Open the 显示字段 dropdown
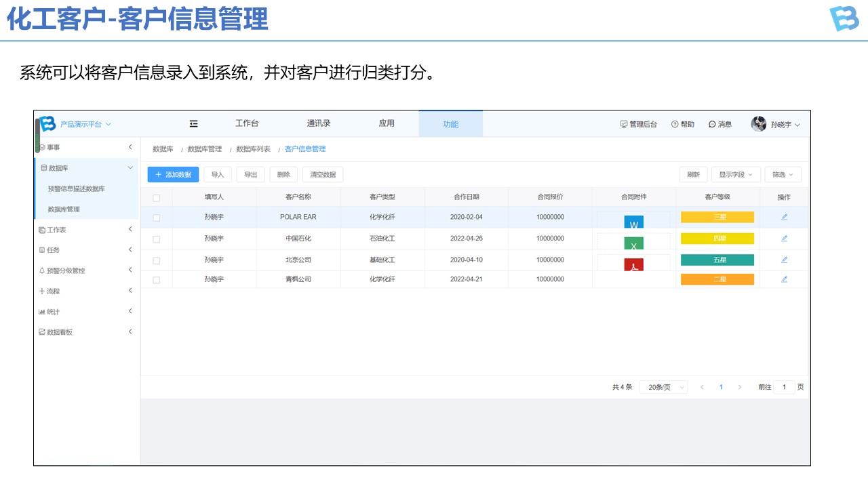Viewport: 868px width, 488px height. pyautogui.click(x=736, y=175)
